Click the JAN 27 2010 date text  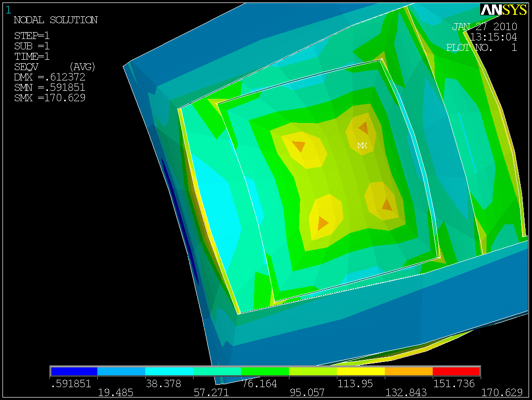[485, 27]
